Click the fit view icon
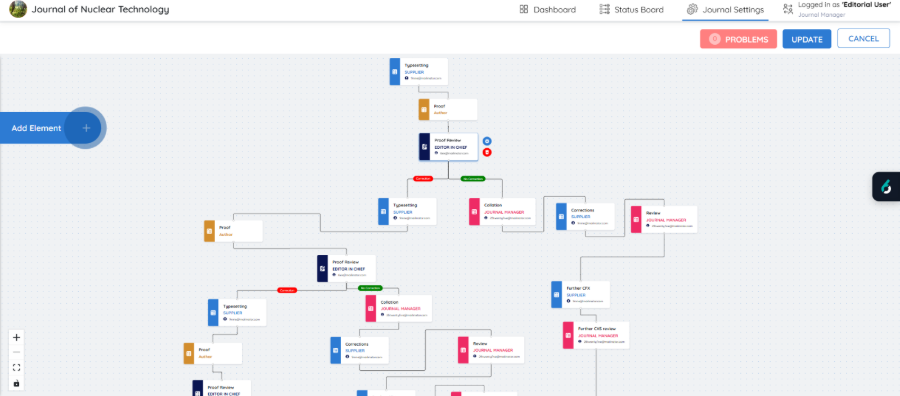Image resolution: width=900 pixels, height=396 pixels. click(16, 367)
